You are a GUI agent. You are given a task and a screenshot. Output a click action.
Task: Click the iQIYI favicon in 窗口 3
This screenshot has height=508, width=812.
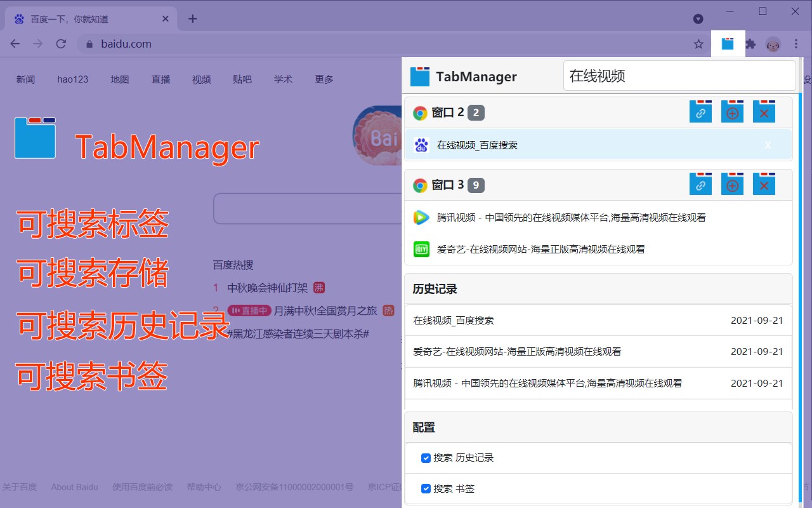(x=421, y=249)
